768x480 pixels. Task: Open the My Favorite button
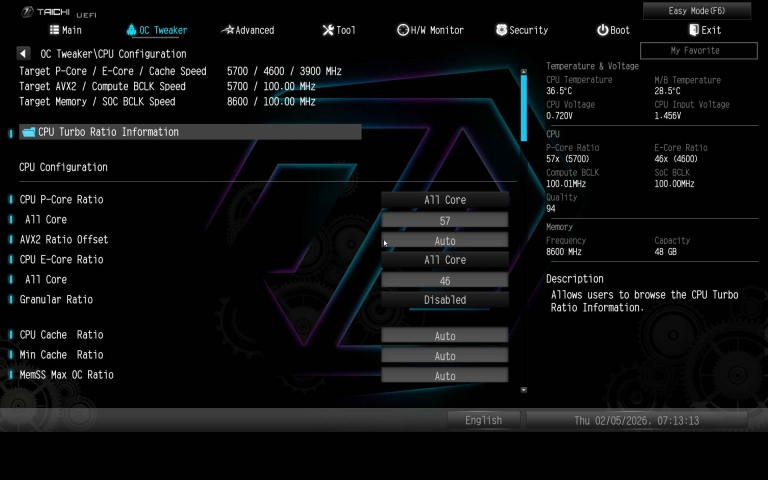(x=695, y=50)
